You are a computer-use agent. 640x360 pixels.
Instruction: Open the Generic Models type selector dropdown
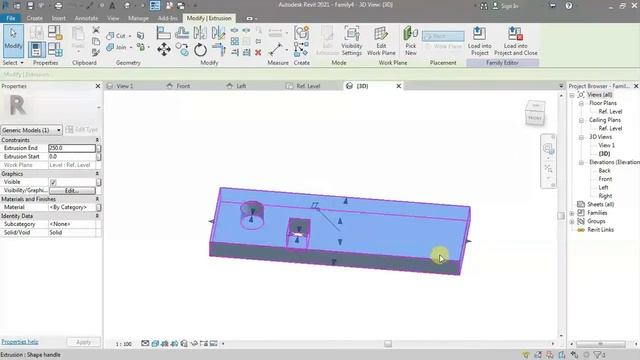tap(31, 130)
